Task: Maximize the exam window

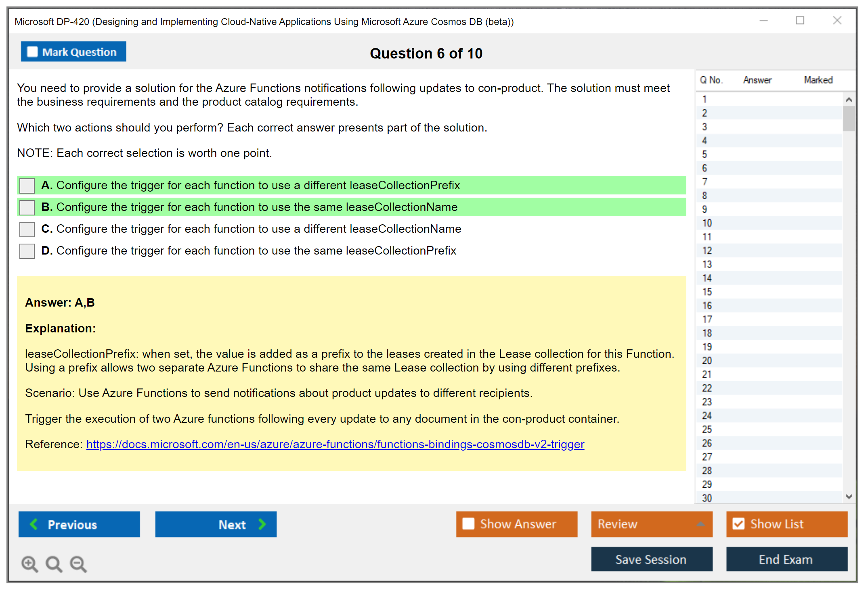Action: (800, 21)
